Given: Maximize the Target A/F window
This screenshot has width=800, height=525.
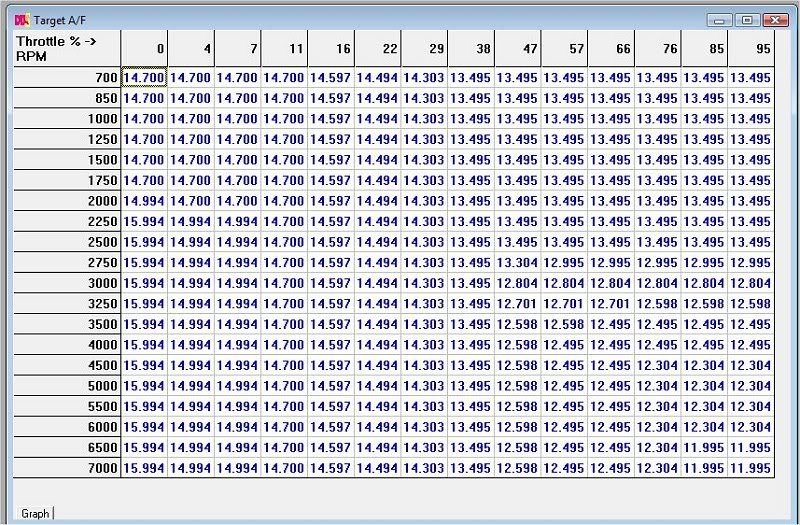Looking at the screenshot, I should click(746, 19).
